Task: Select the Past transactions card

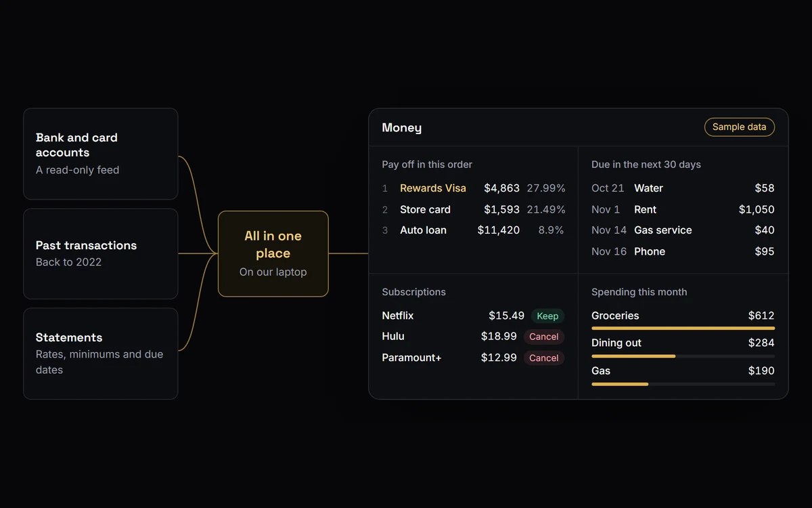Action: click(x=101, y=254)
